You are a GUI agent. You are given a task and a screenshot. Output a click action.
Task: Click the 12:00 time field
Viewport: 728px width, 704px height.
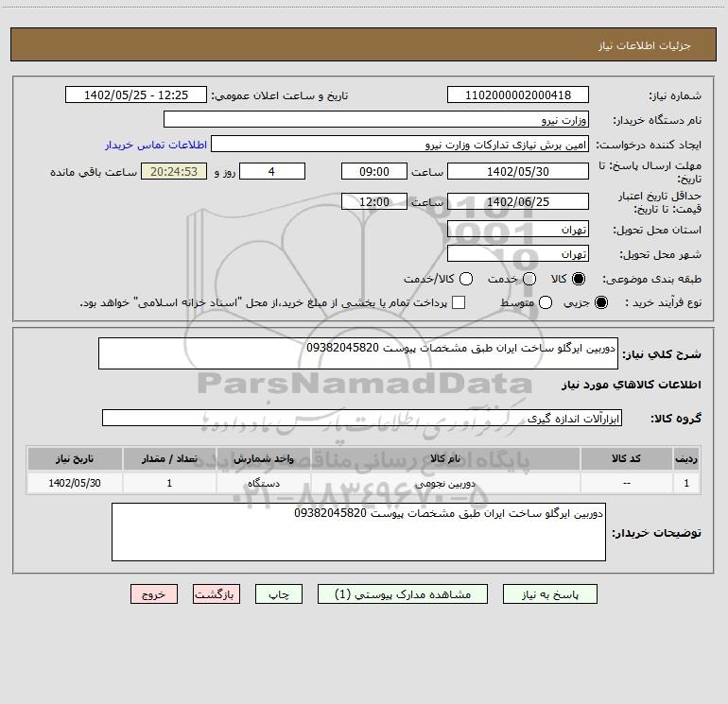coord(374,201)
